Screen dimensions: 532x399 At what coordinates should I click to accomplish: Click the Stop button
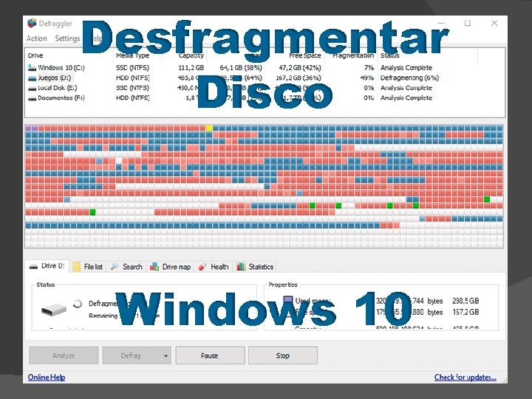pos(282,355)
